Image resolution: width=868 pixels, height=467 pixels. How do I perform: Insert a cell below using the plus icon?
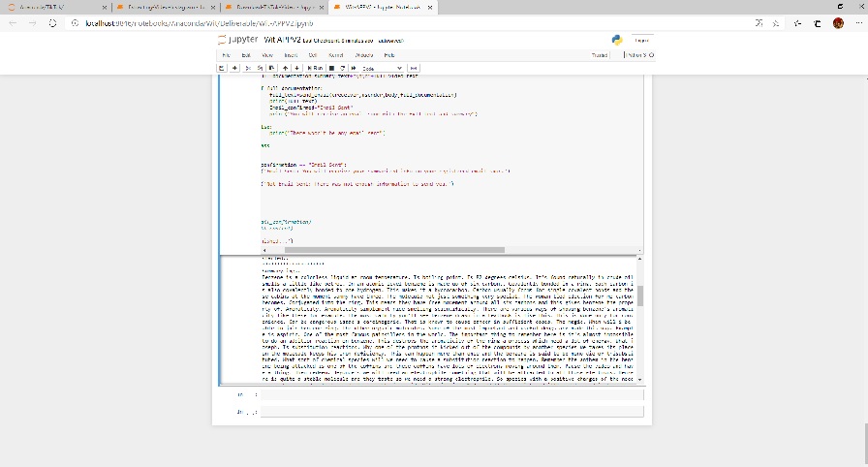(x=234, y=68)
